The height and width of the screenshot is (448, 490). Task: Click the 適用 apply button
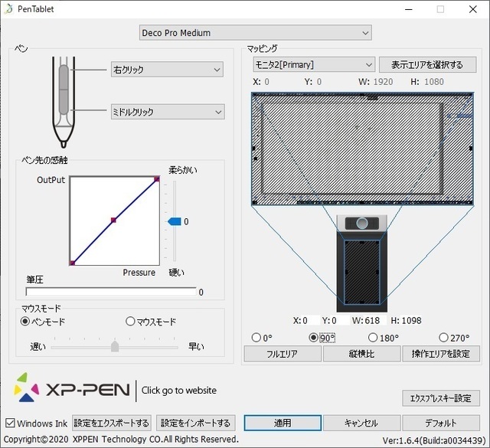click(x=283, y=423)
